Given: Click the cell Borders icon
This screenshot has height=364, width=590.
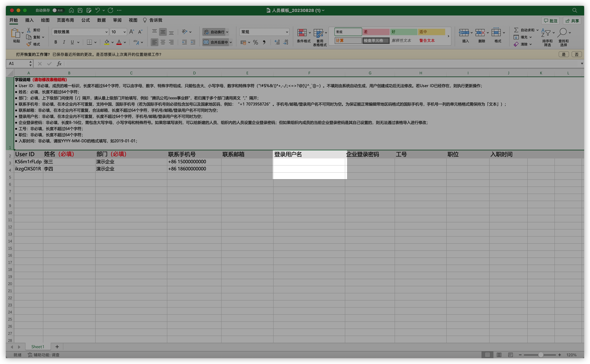Looking at the screenshot, I should (x=89, y=42).
